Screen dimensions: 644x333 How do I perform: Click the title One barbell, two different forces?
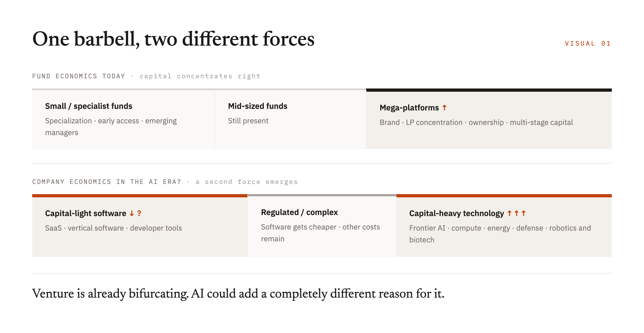click(x=173, y=39)
